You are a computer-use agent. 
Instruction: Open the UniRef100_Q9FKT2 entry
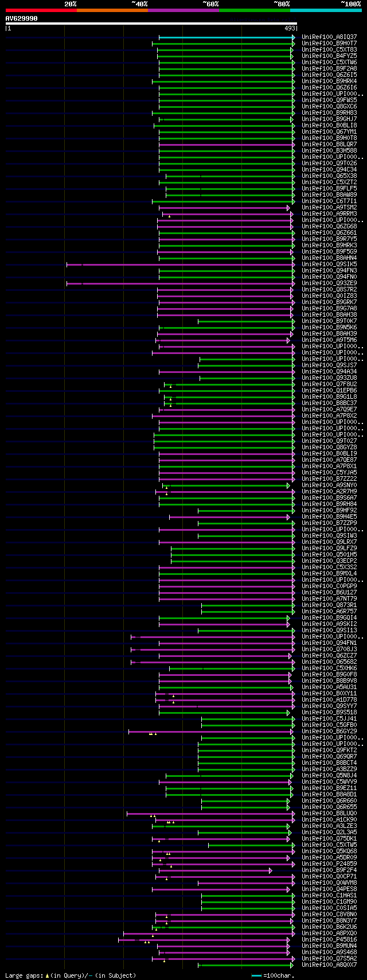[x=329, y=750]
